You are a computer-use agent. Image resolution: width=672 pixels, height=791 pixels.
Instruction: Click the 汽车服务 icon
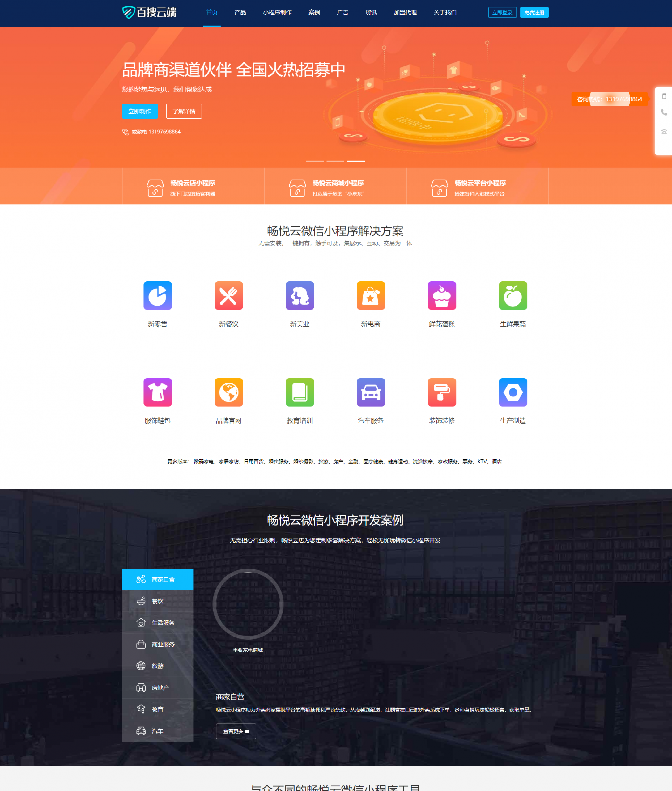pyautogui.click(x=371, y=392)
